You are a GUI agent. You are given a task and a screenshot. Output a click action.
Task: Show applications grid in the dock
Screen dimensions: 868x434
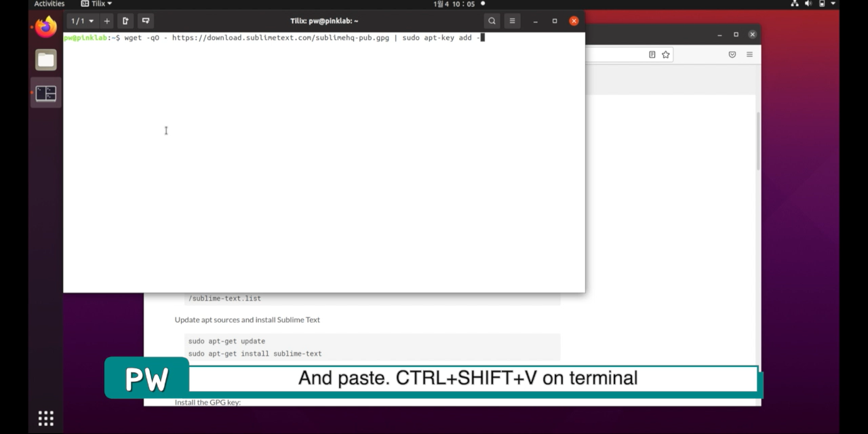(45, 418)
